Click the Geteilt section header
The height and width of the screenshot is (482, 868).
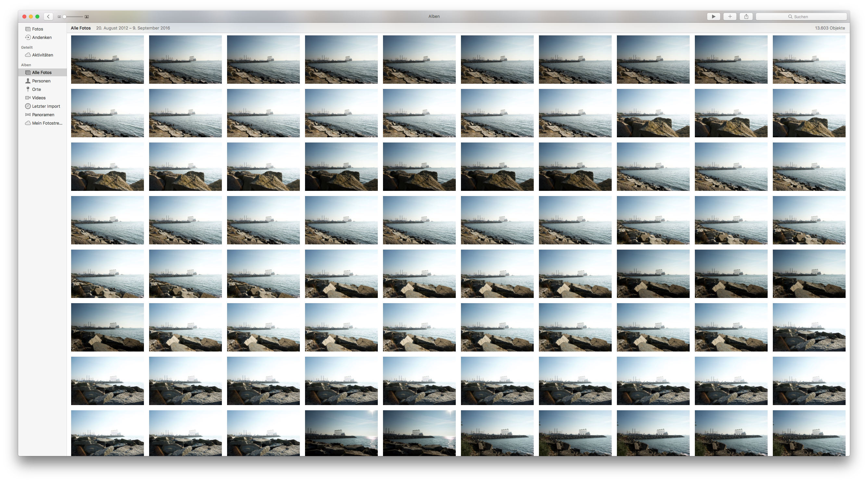pos(27,47)
